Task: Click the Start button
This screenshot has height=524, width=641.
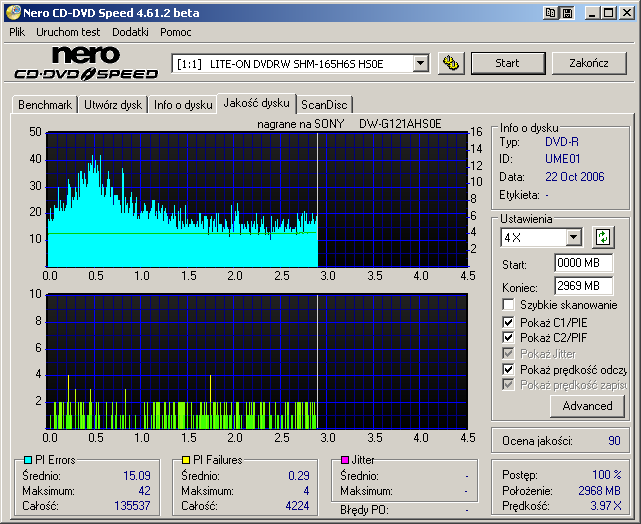Action: [508, 63]
